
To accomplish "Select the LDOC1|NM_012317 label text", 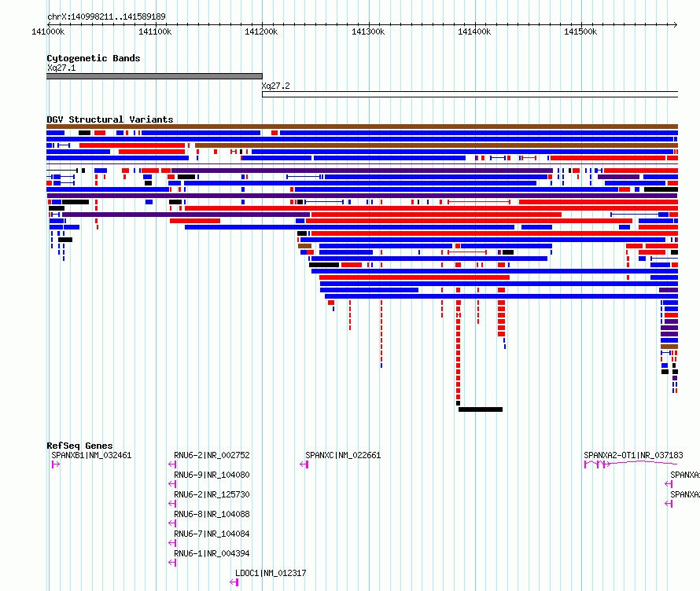I will point(271,573).
